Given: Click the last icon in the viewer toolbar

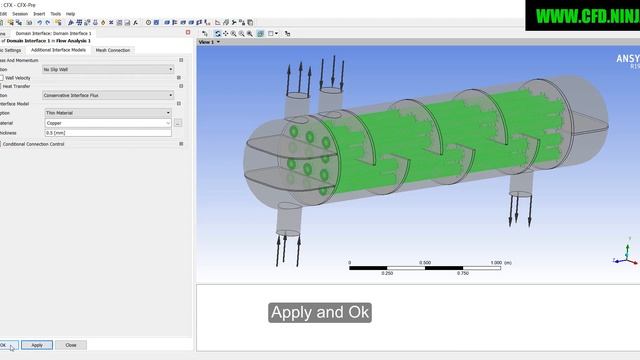Looking at the screenshot, I should pyautogui.click(x=287, y=33).
